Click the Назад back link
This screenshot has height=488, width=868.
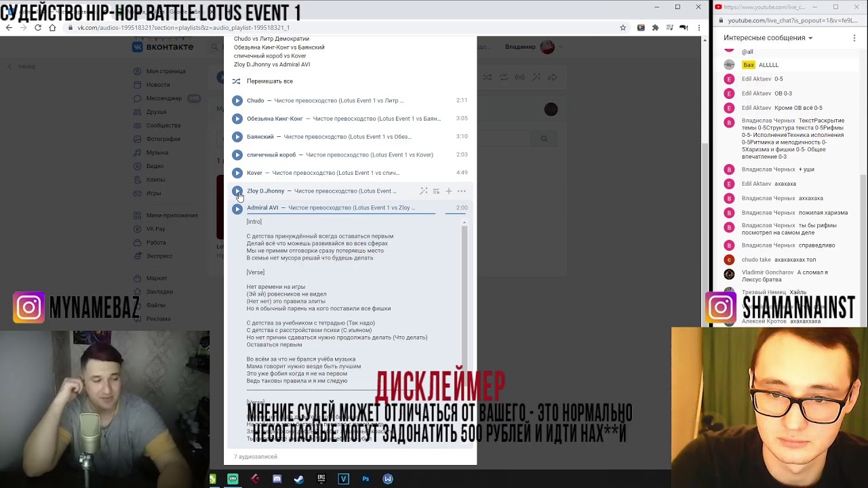[22, 66]
